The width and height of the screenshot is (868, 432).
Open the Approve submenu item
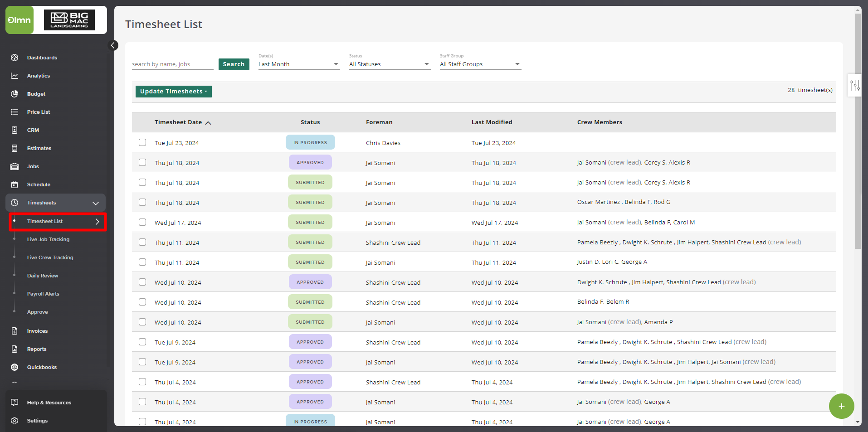[37, 312]
